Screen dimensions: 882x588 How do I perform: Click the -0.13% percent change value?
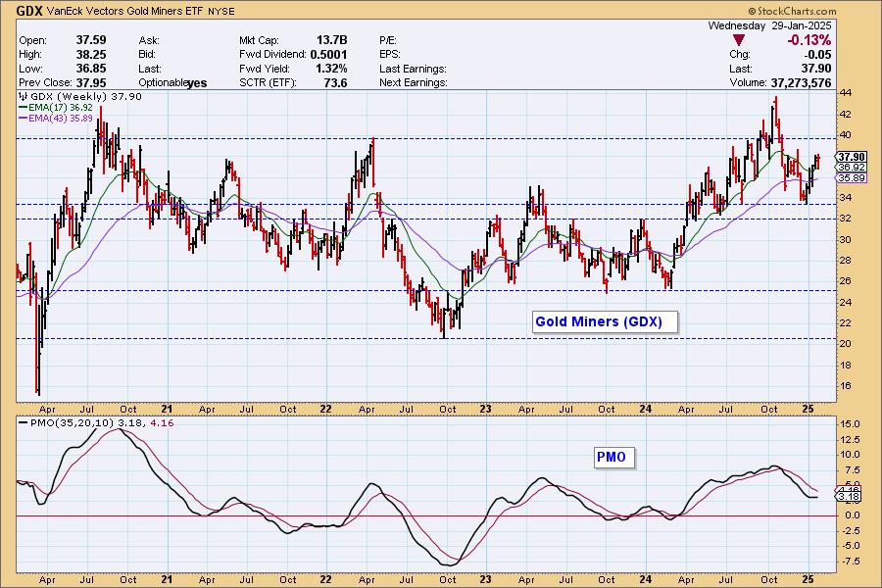808,40
